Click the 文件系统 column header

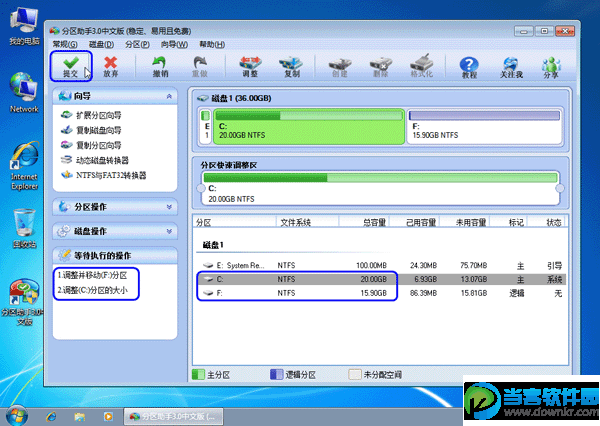pyautogui.click(x=307, y=222)
